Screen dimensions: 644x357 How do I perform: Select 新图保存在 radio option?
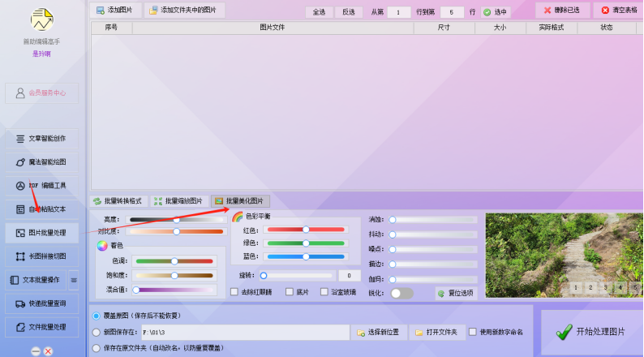(x=96, y=333)
